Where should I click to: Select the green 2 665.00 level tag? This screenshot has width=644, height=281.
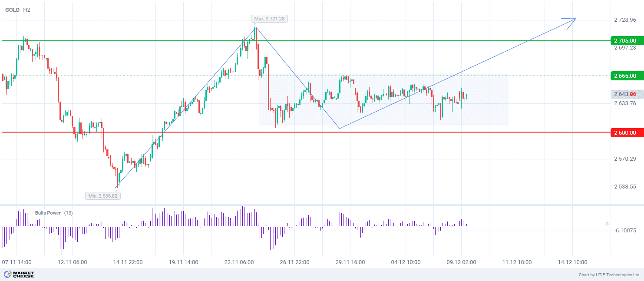(x=626, y=76)
